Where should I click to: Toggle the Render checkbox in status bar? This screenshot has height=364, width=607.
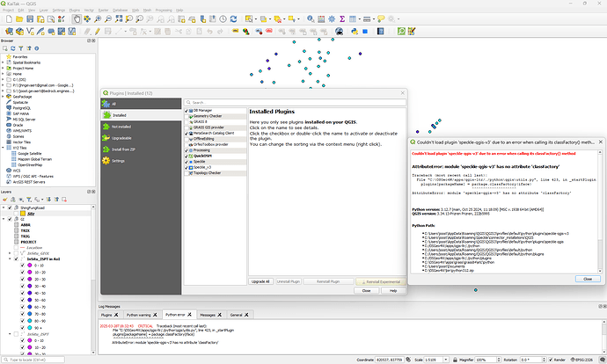pyautogui.click(x=551, y=360)
